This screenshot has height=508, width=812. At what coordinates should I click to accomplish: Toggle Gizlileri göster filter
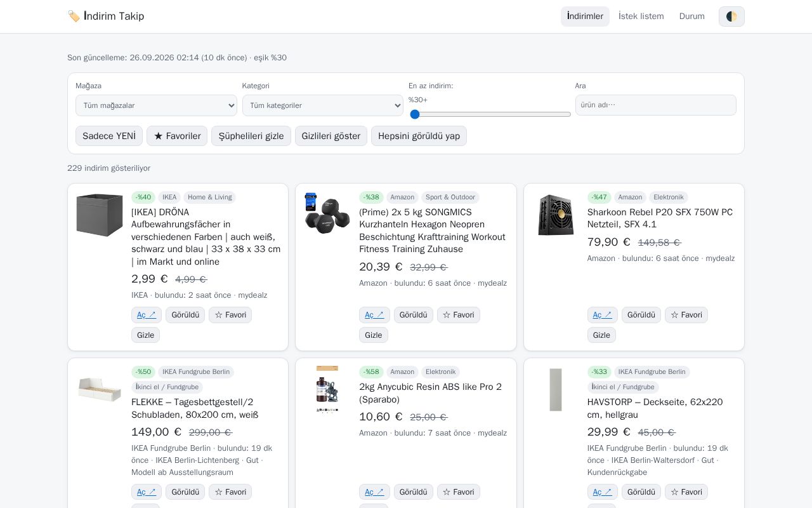click(x=331, y=136)
